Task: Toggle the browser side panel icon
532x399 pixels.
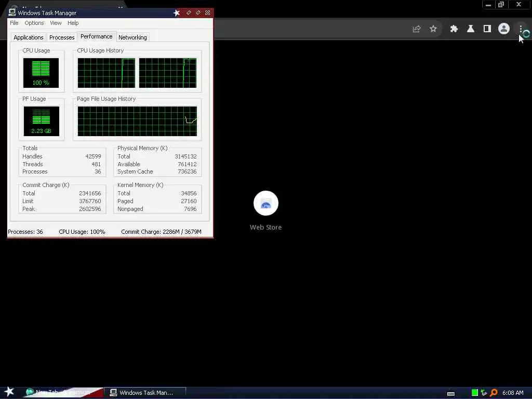Action: (x=487, y=29)
